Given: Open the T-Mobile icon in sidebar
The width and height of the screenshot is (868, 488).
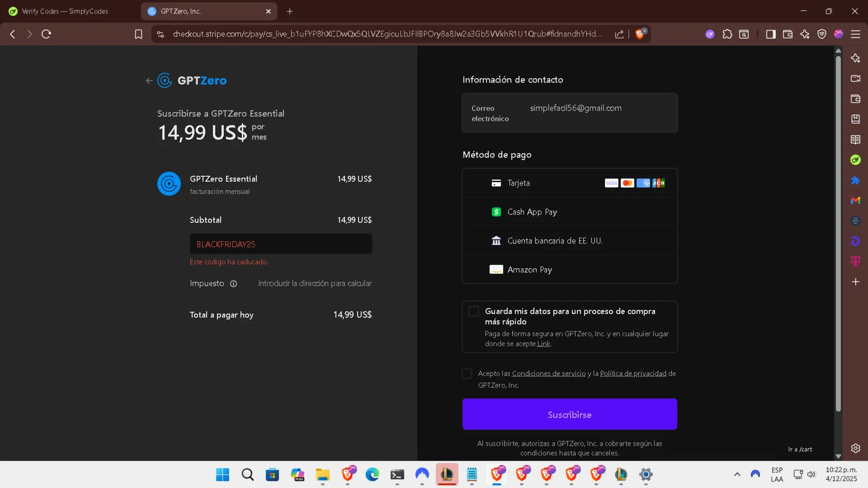Looking at the screenshot, I should (855, 261).
